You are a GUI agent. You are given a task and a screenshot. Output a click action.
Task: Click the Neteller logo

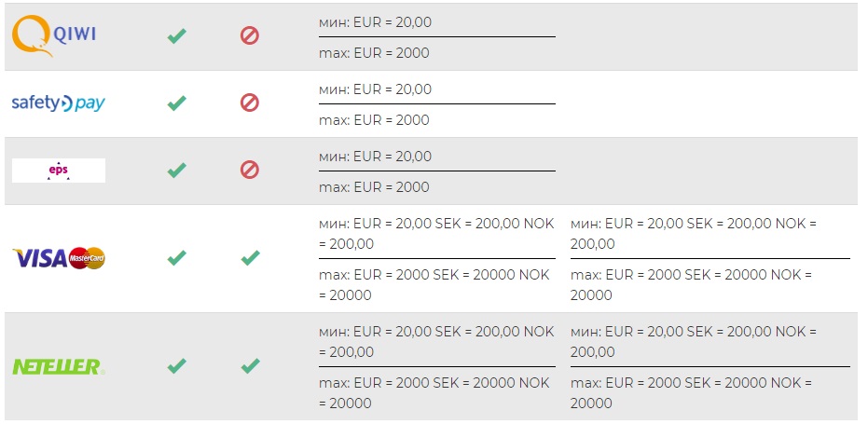coord(58,367)
